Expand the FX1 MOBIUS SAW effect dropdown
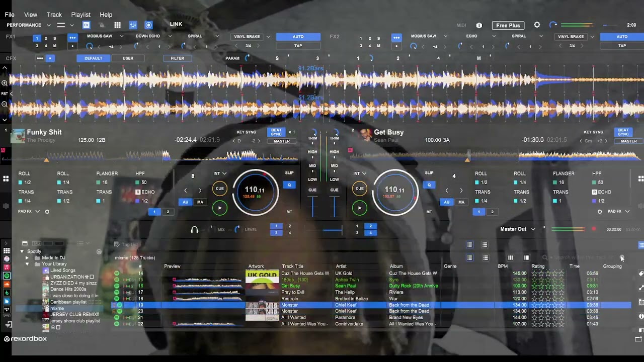The height and width of the screenshot is (362, 644). 121,36
